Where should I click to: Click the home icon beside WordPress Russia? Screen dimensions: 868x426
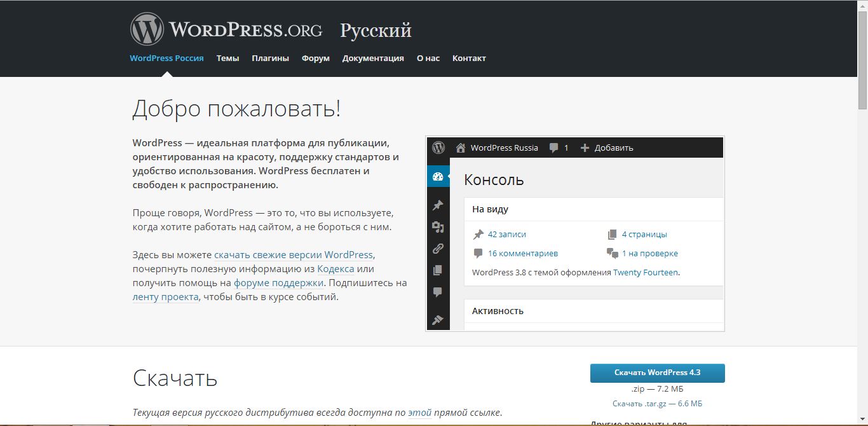pyautogui.click(x=461, y=148)
